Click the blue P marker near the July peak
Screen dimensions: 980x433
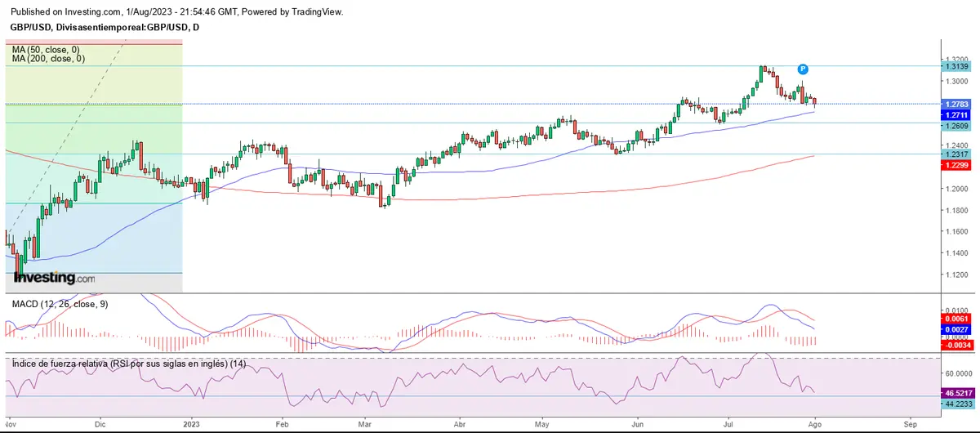(x=803, y=69)
